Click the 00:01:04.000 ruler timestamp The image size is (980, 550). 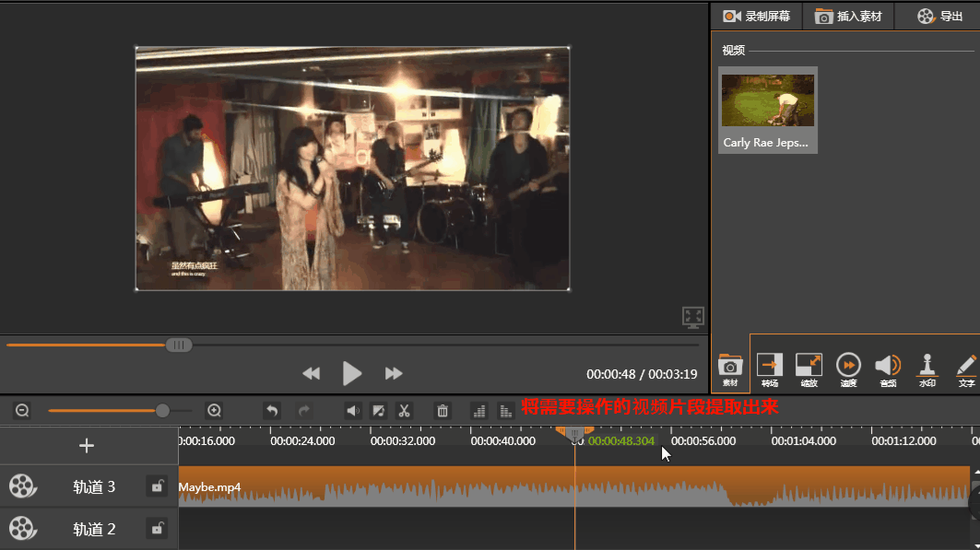click(x=804, y=440)
